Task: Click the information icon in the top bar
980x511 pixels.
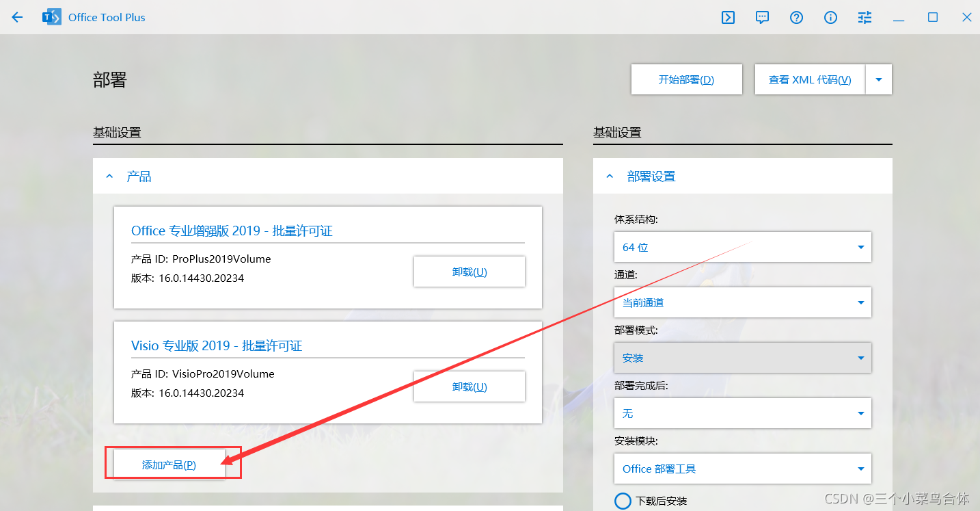Action: click(x=830, y=17)
